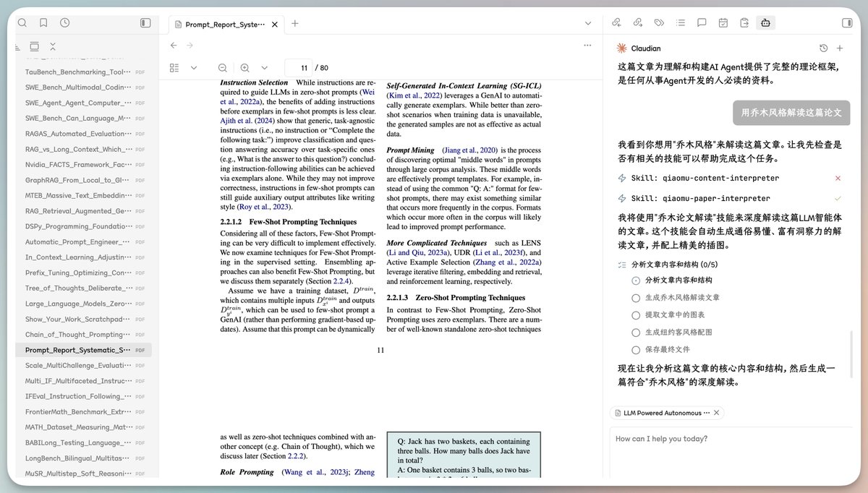The image size is (868, 493).
Task: Open TauBench_Benchmarking_Tool PDF file
Action: point(85,72)
